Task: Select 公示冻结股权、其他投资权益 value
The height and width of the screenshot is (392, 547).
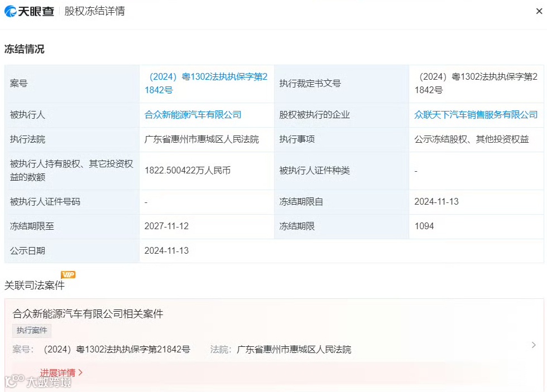Action: (472, 139)
